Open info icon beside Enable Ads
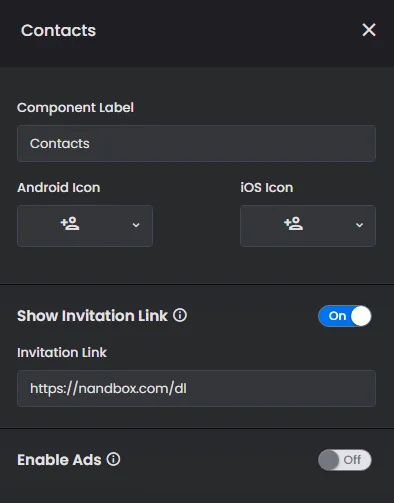394x503 pixels. pyautogui.click(x=113, y=459)
